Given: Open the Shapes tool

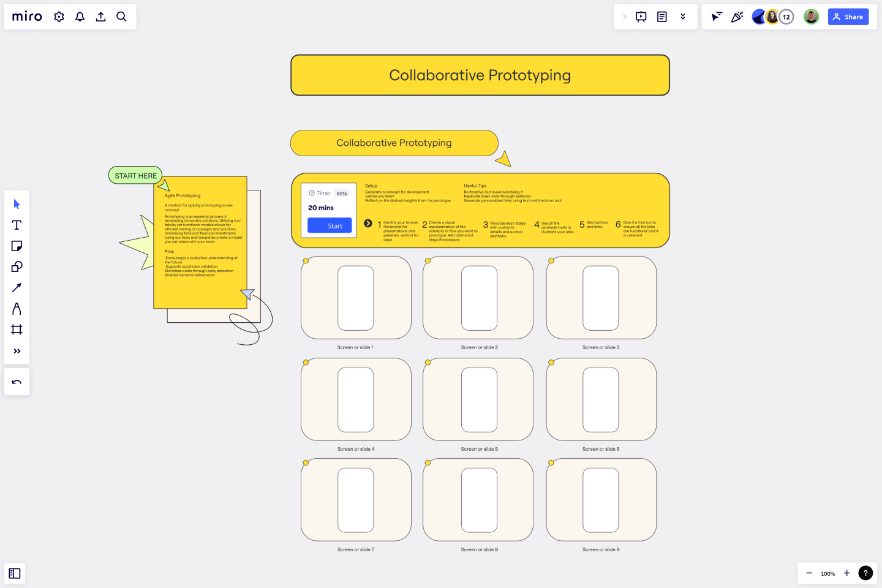Looking at the screenshot, I should tap(17, 266).
